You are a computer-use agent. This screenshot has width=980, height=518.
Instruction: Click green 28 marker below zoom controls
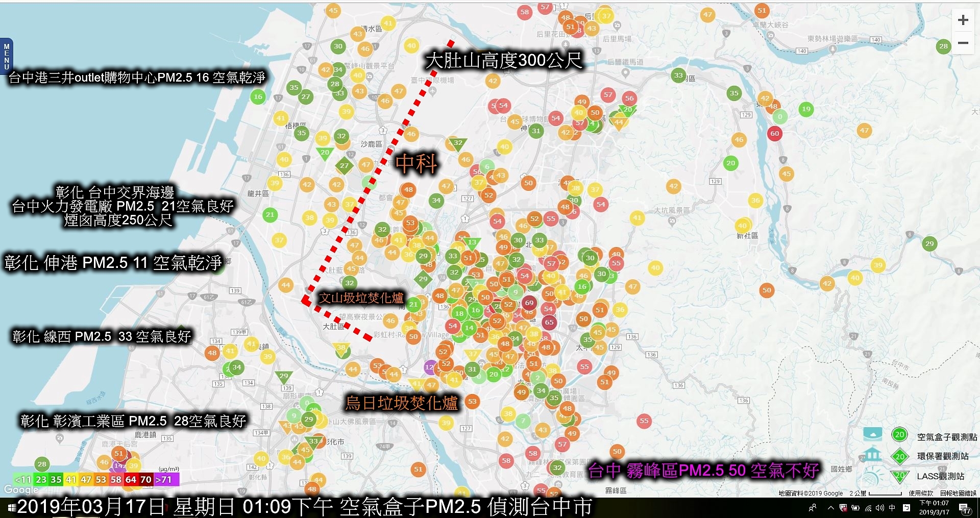pos(943,46)
